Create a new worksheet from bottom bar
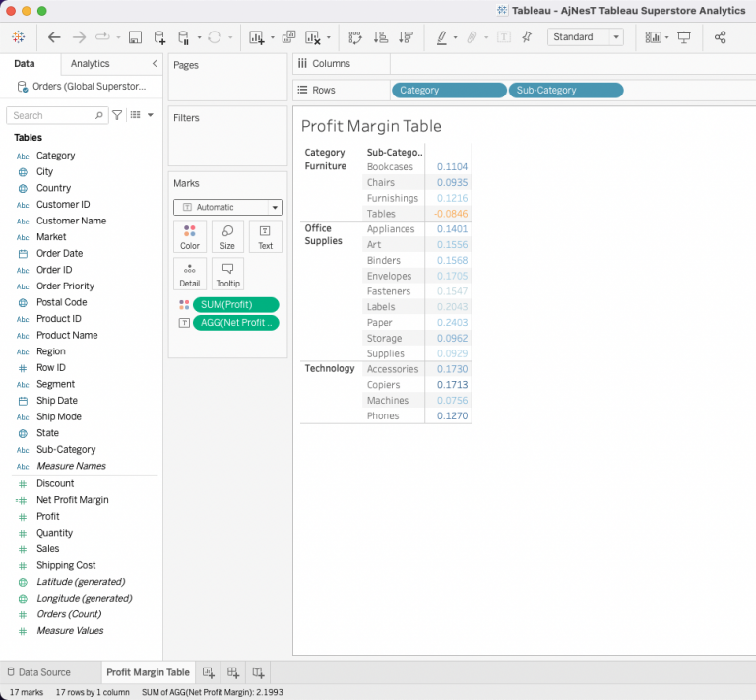Image resolution: width=756 pixels, height=700 pixels. pyautogui.click(x=209, y=672)
